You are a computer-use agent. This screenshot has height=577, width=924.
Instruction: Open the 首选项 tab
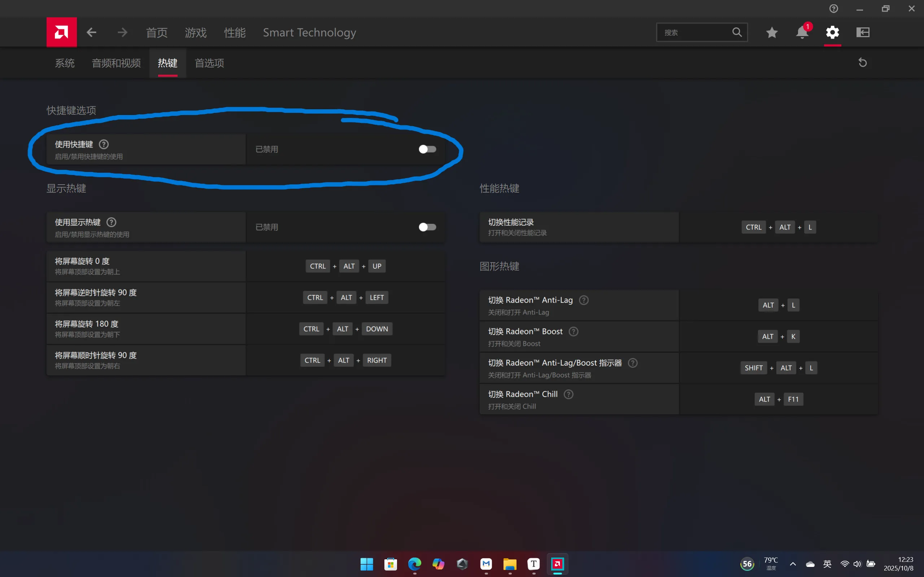click(209, 63)
